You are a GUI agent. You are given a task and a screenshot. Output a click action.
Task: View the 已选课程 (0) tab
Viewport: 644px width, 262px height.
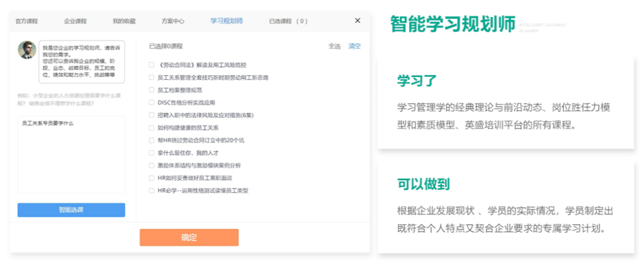point(288,21)
